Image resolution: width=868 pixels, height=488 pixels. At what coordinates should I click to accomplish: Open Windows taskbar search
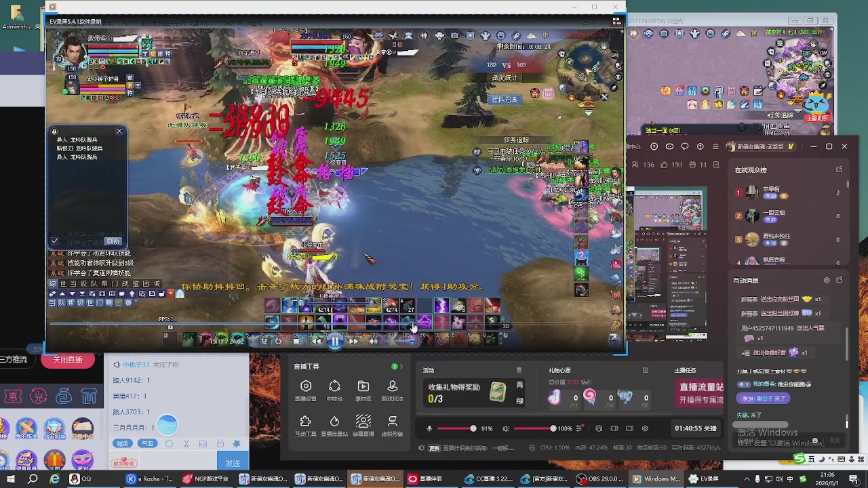pyautogui.click(x=33, y=479)
